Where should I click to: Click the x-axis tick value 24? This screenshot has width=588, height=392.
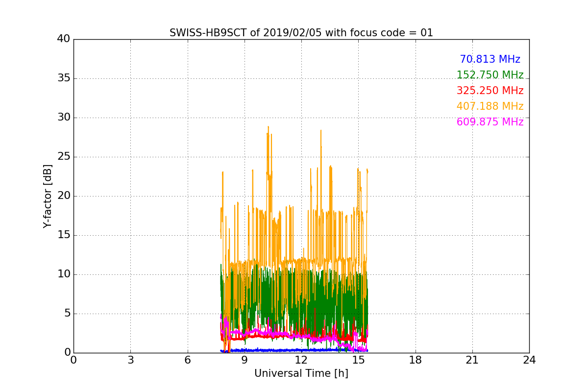point(529,360)
